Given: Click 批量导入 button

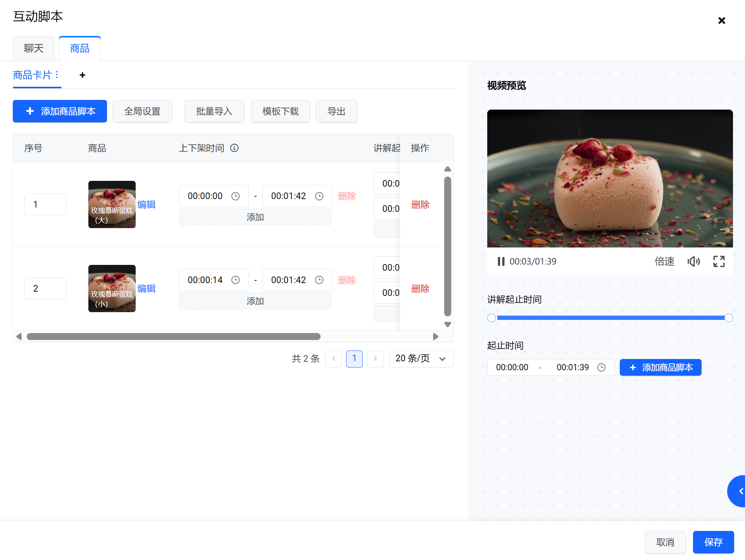Looking at the screenshot, I should click(214, 112).
